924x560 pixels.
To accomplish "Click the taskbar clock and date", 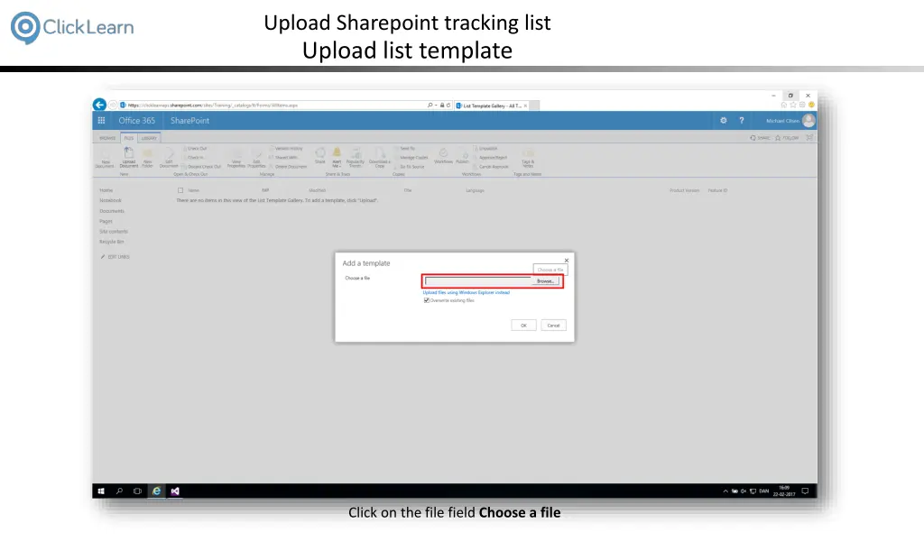I will [x=784, y=491].
